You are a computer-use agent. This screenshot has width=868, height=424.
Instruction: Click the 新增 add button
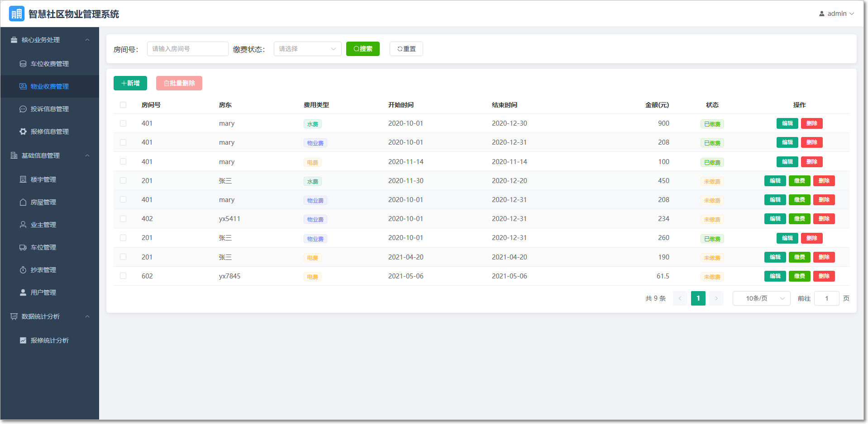click(x=130, y=83)
